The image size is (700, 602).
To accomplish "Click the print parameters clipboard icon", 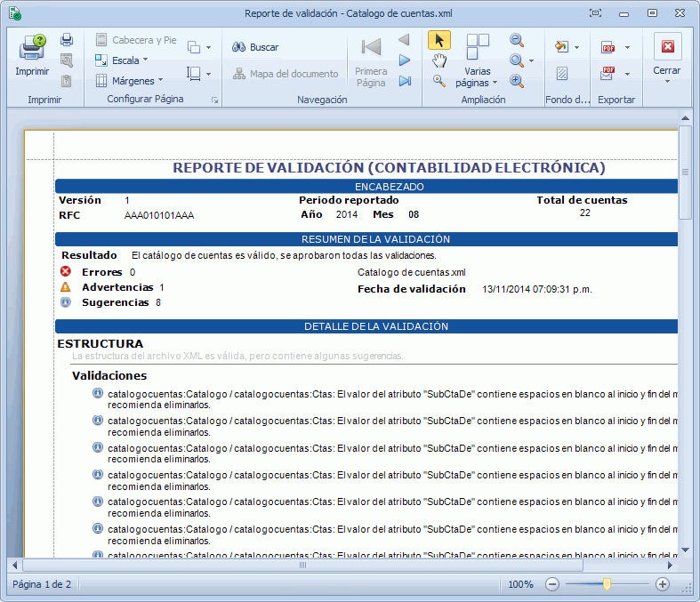I will (x=67, y=81).
